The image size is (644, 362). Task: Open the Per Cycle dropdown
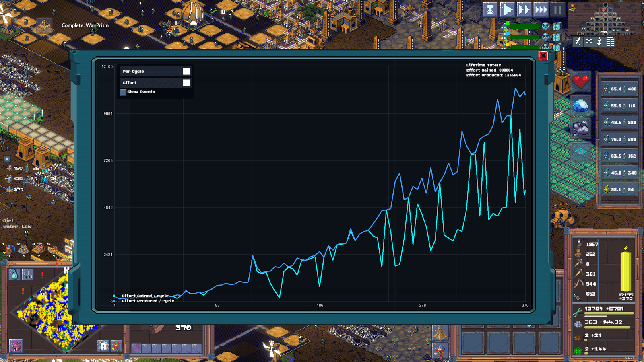tap(156, 71)
